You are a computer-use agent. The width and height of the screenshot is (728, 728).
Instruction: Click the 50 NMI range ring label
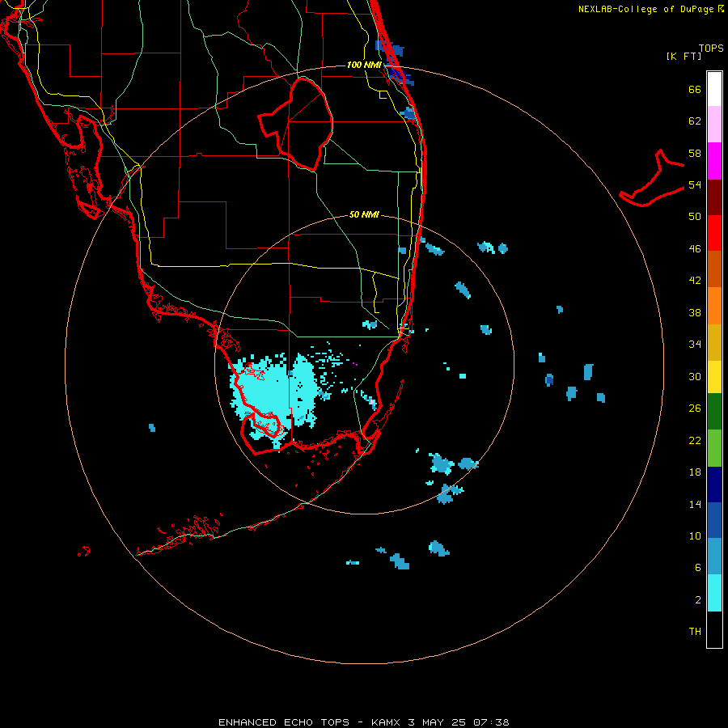[364, 214]
